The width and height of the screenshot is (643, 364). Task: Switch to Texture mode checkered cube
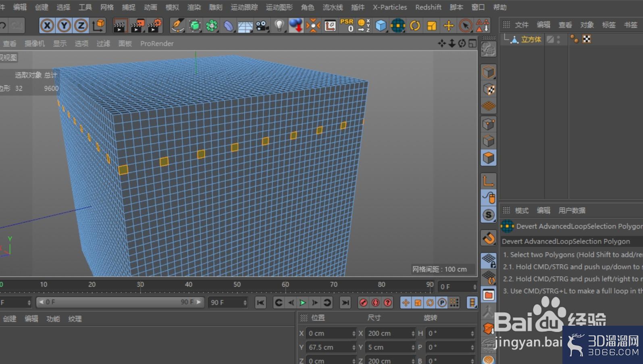tap(488, 89)
